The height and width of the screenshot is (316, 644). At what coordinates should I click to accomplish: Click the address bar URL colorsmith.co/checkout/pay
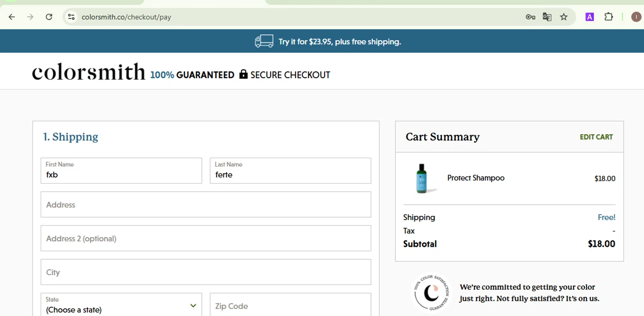(x=126, y=17)
